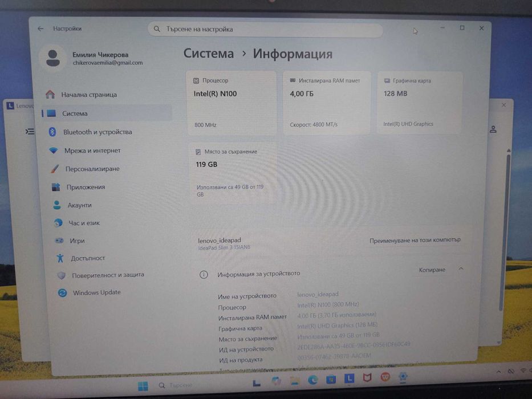532x399 pixels.
Task: Open the Място за съхранение 119 GB card
Action: point(233,174)
